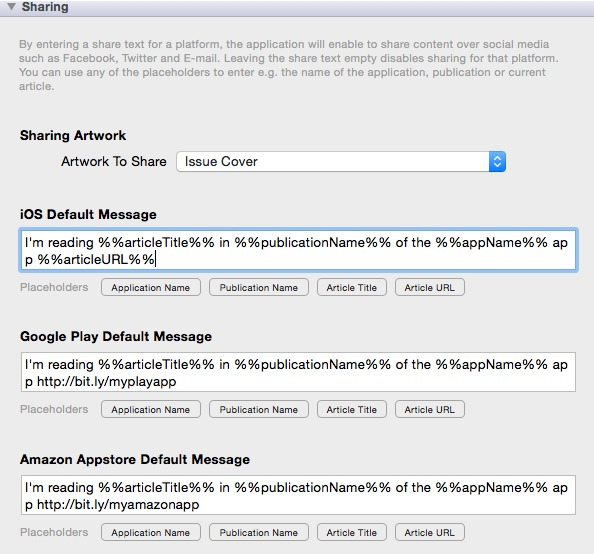Click the Placeholders label under Amazon message
594x554 pixels.
(54, 532)
